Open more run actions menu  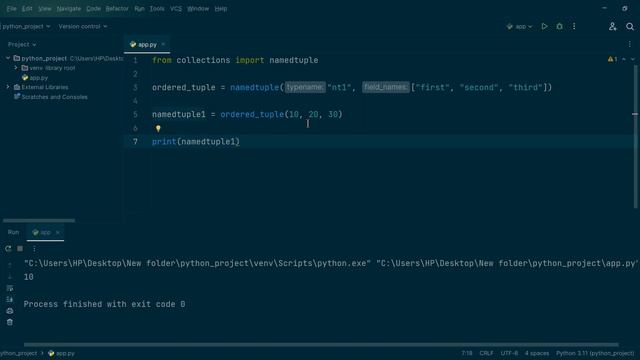[574, 26]
